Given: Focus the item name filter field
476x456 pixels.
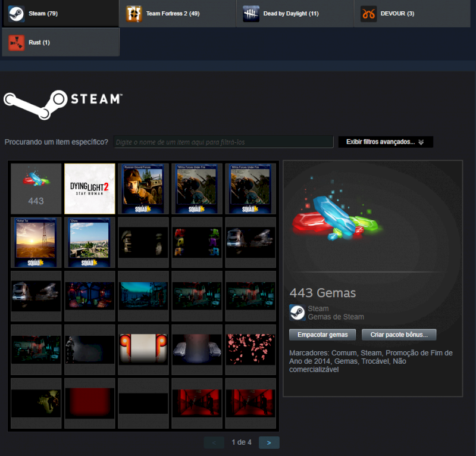Looking at the screenshot, I should pyautogui.click(x=223, y=142).
